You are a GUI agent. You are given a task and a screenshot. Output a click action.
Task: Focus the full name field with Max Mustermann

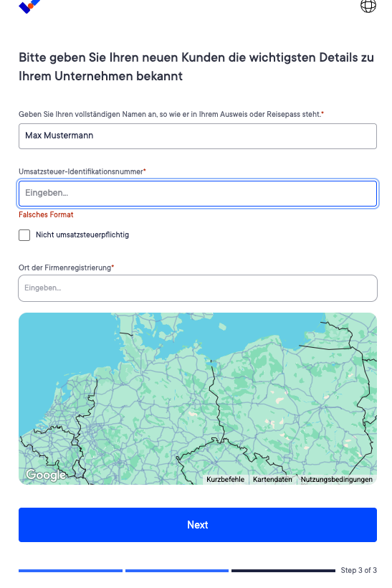click(x=198, y=136)
